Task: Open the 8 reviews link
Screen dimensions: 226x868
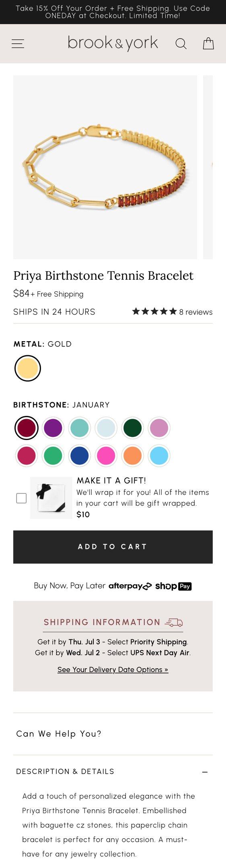Action: tap(196, 312)
